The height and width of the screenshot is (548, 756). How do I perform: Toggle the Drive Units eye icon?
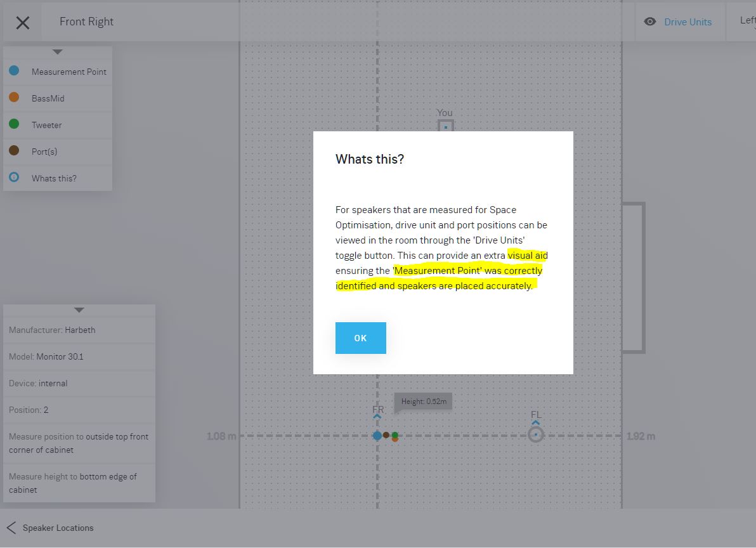(650, 22)
